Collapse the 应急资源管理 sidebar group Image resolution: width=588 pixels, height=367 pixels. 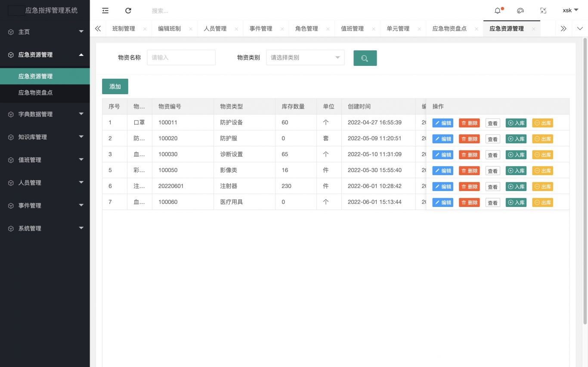tap(45, 55)
